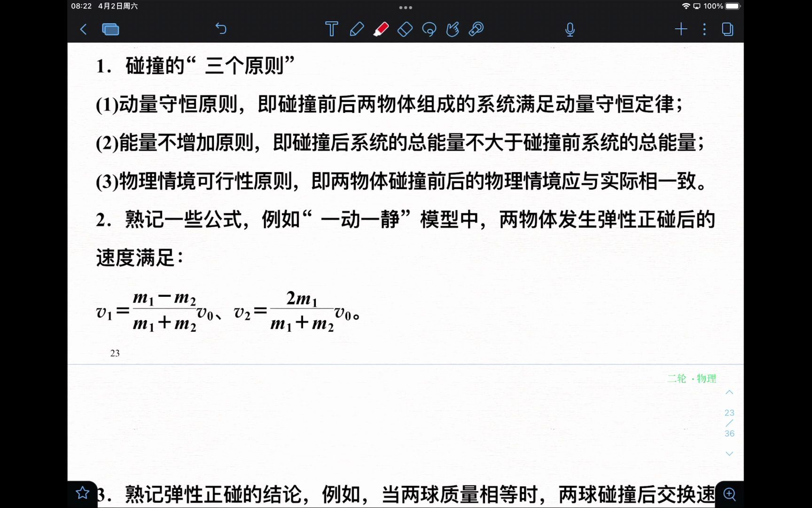Open the page thumbnails view
This screenshot has width=812, height=508.
click(111, 29)
